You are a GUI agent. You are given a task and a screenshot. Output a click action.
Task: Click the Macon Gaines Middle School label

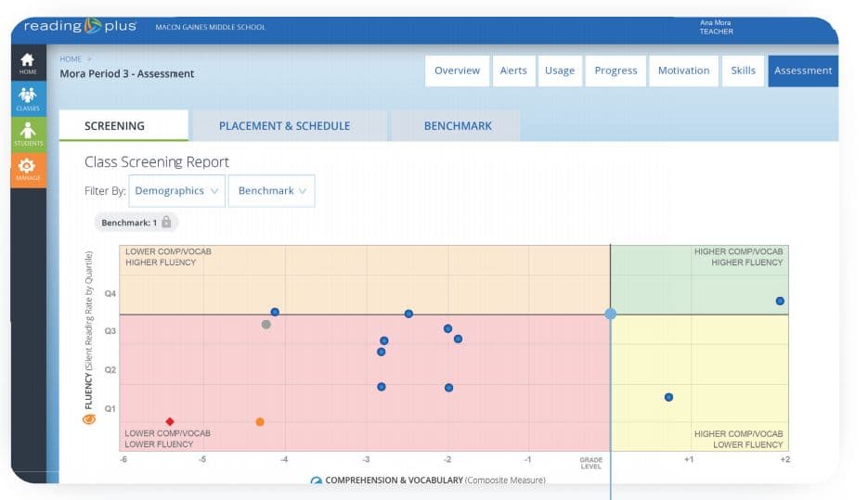211,27
